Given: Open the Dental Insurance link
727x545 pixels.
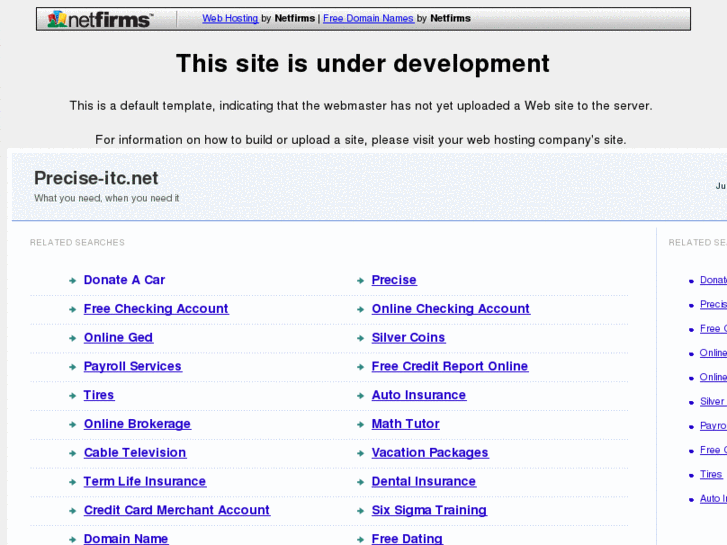Looking at the screenshot, I should pyautogui.click(x=424, y=481).
